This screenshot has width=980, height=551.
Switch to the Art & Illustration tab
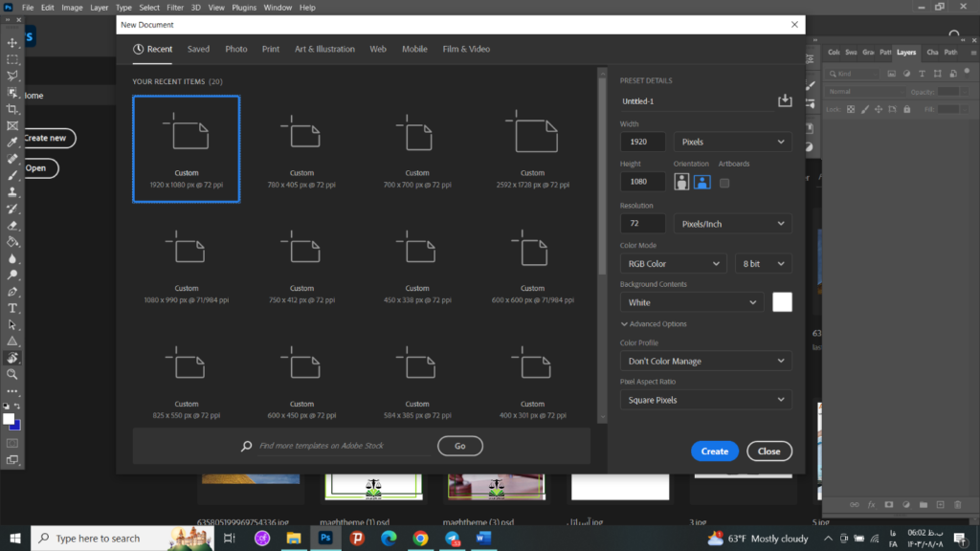(x=324, y=49)
